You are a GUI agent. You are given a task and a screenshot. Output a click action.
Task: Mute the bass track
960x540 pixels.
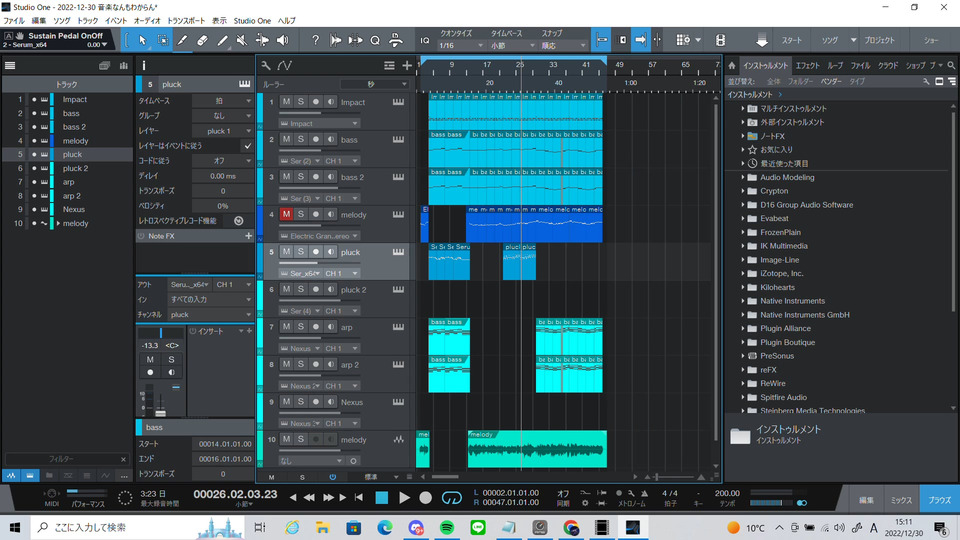(x=286, y=140)
